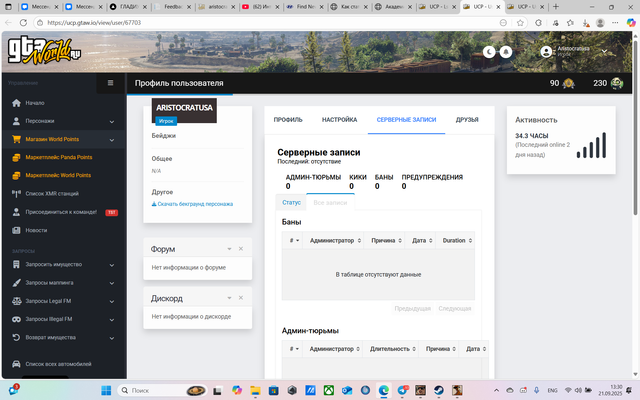Open Aristocratusa account dropdown

click(x=573, y=51)
